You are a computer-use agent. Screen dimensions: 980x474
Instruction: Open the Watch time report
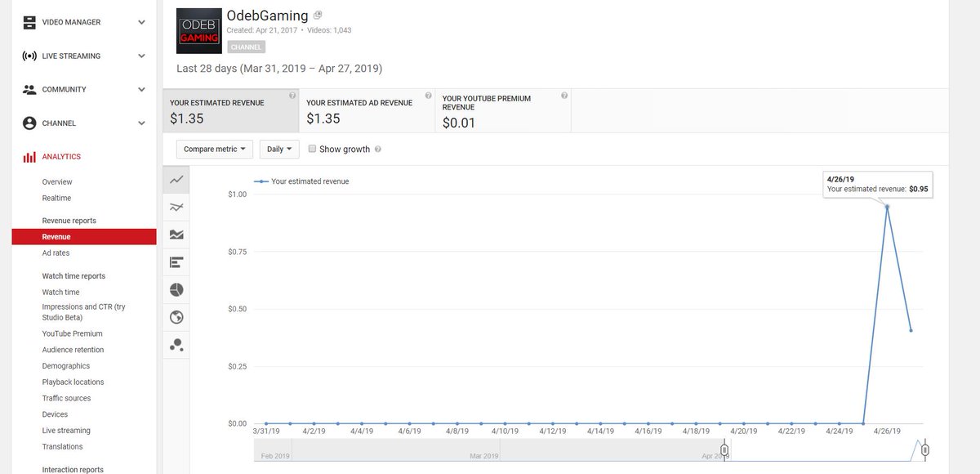60,293
